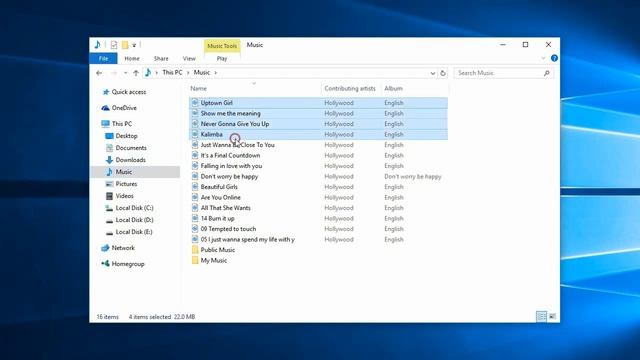
Task: Select Quick access in the navigation pane
Action: click(129, 92)
